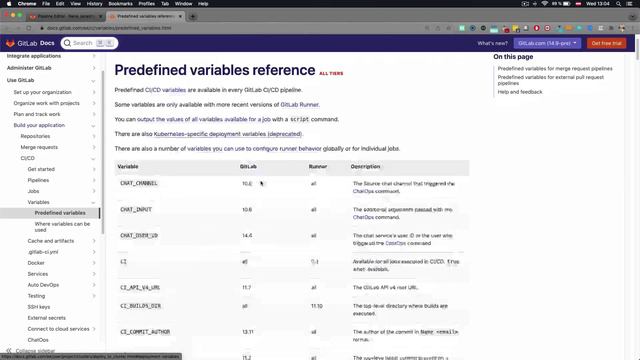The width and height of the screenshot is (640, 360).
Task: Click the input language flag icon
Action: click(x=578, y=4)
